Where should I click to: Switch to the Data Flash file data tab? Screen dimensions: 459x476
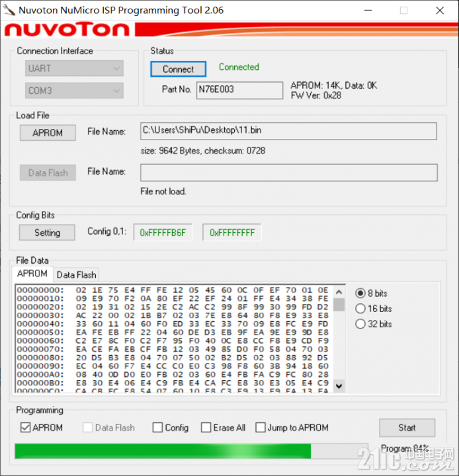(76, 275)
